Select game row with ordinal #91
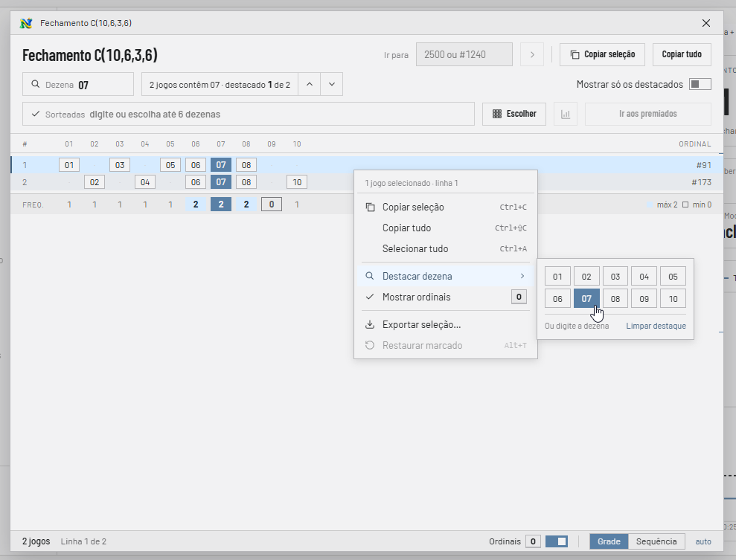This screenshot has width=736, height=560. point(366,165)
